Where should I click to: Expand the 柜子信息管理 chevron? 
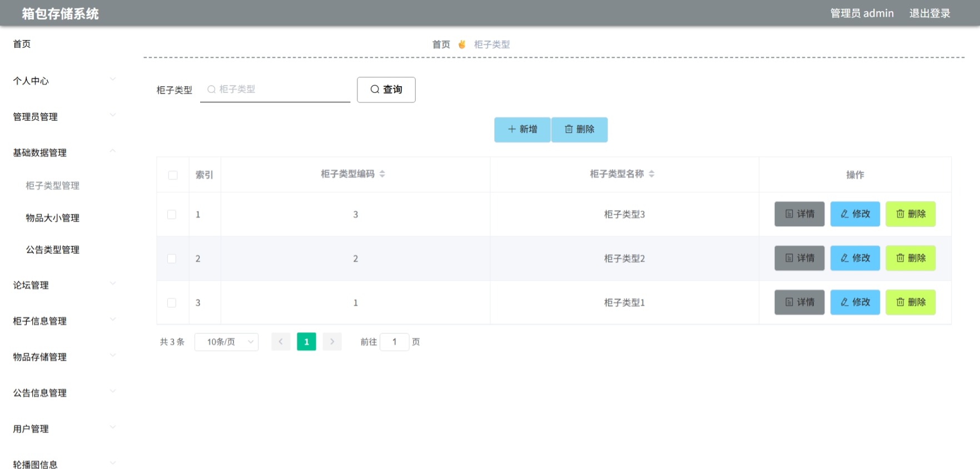point(113,320)
